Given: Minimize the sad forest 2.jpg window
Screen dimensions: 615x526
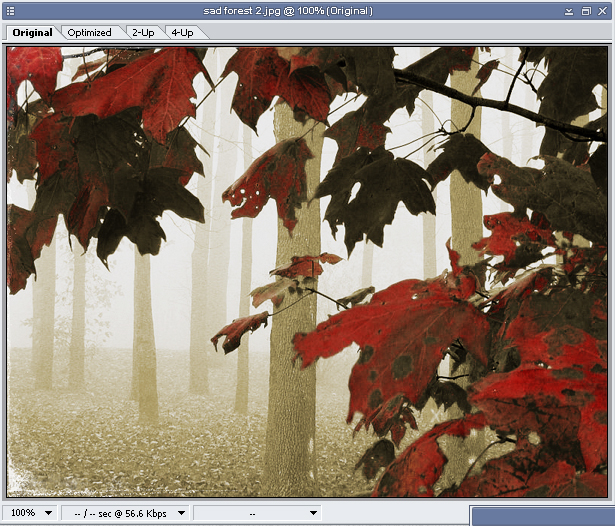Looking at the screenshot, I should point(568,11).
